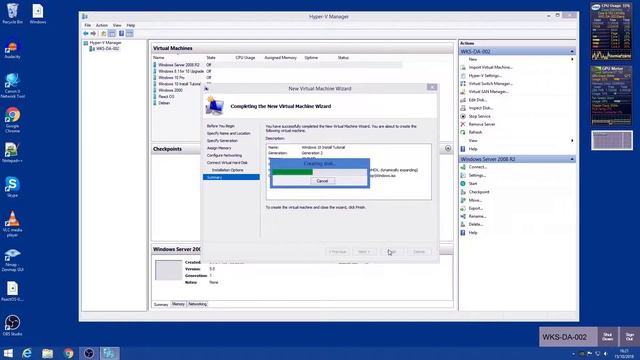Click the Back arrow in Hyper-V Manager toolbar
The image size is (640, 360).
(86, 33)
